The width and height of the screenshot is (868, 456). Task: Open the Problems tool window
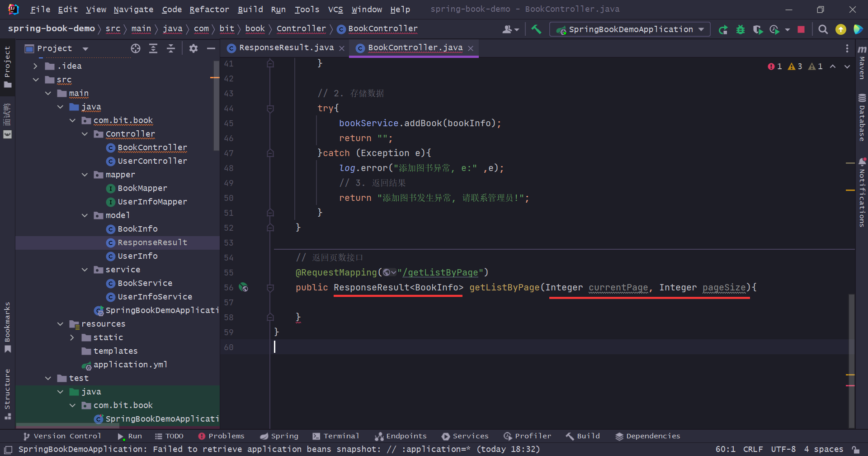pyautogui.click(x=222, y=436)
